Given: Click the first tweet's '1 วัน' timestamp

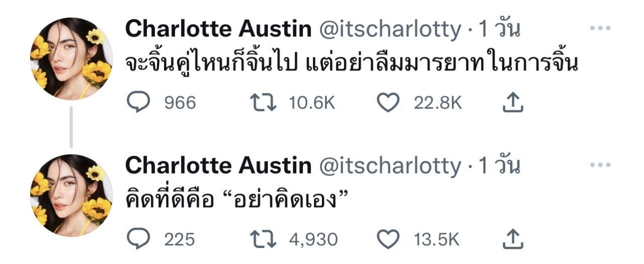Looking at the screenshot, I should click(x=499, y=30).
